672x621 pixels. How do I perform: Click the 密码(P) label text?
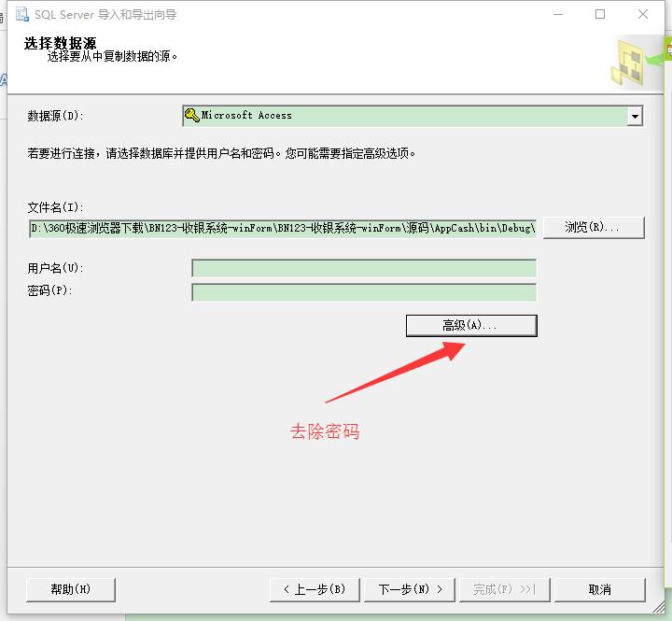coord(49,290)
